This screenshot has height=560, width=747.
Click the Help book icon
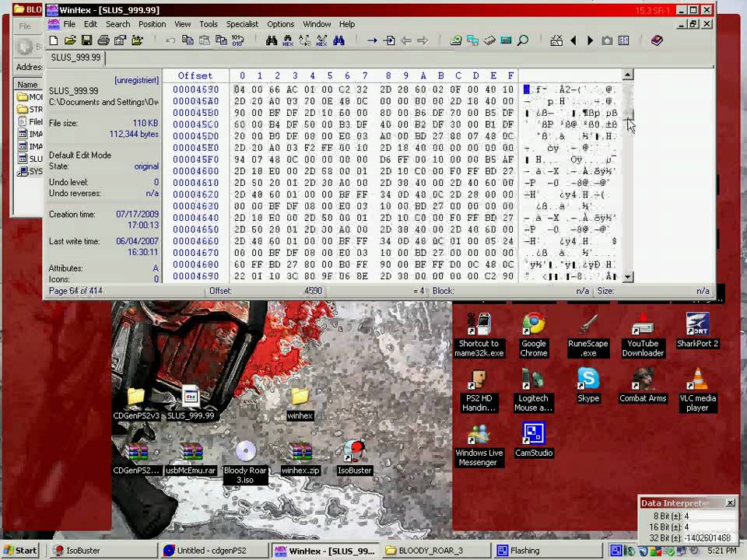click(657, 40)
